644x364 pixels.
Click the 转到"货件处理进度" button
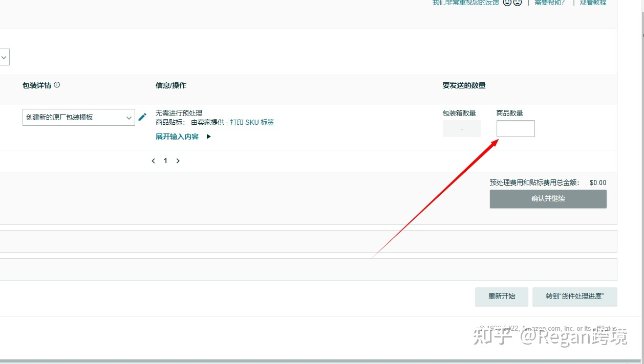(x=575, y=296)
